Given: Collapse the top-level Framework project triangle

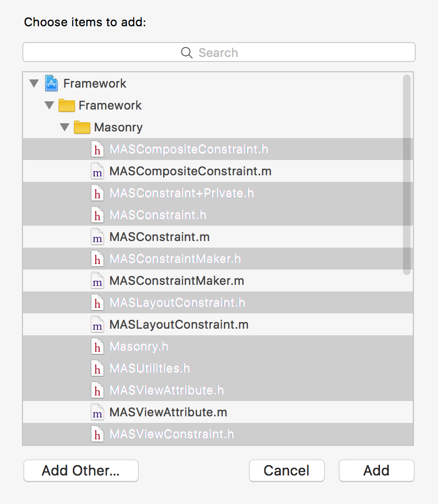Looking at the screenshot, I should [34, 84].
